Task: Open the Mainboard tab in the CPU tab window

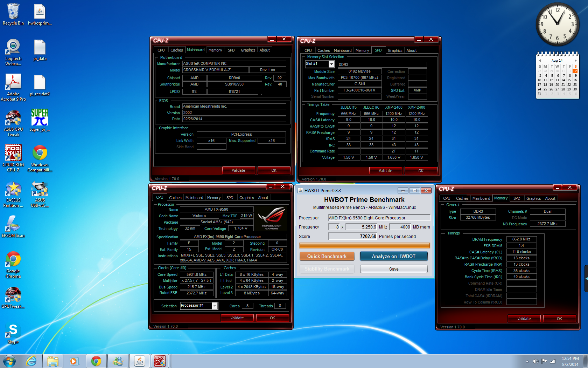Action: point(194,198)
